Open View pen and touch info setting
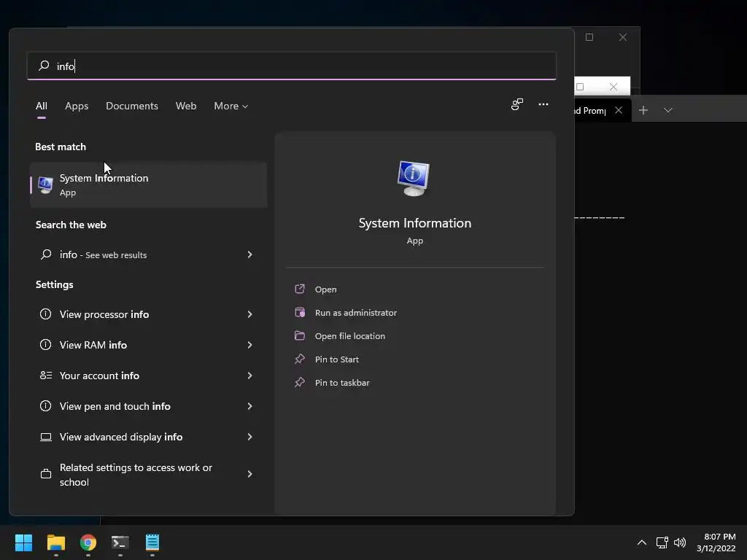747x560 pixels. pos(148,406)
